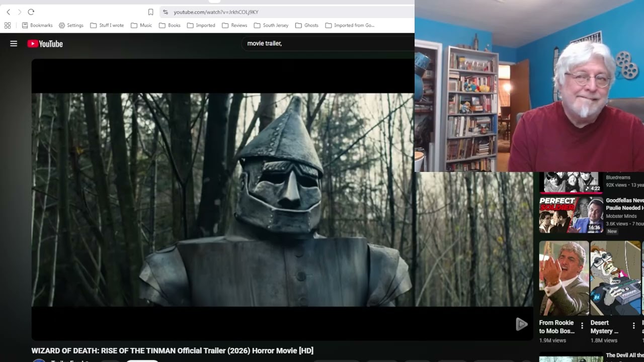Viewport: 644px width, 362px height.
Task: Open the 'From Rookie to Mob Bos...' short thumbnail
Action: tap(564, 278)
